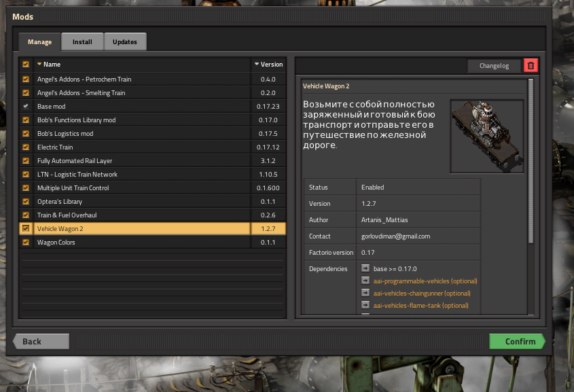Sort mods by Version column header

point(268,65)
